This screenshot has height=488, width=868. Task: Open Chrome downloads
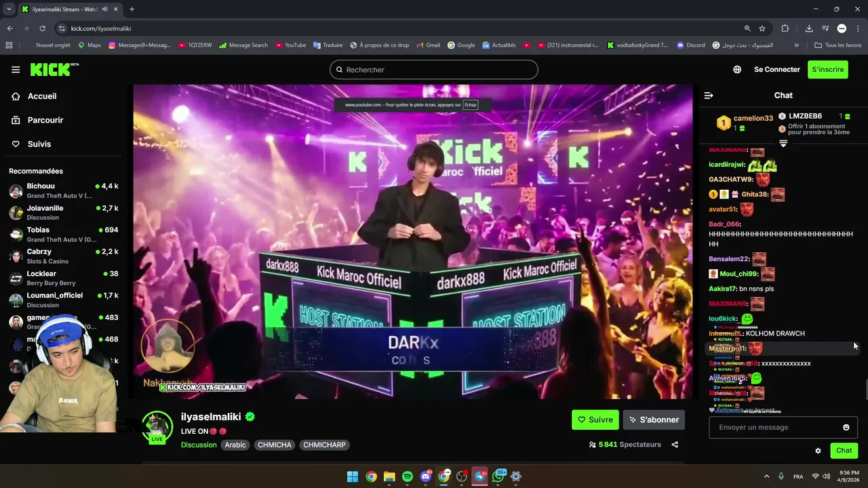click(x=809, y=28)
